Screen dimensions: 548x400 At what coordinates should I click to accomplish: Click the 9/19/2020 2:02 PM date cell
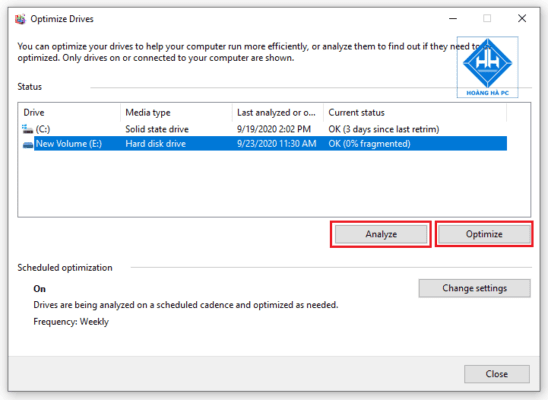click(274, 129)
